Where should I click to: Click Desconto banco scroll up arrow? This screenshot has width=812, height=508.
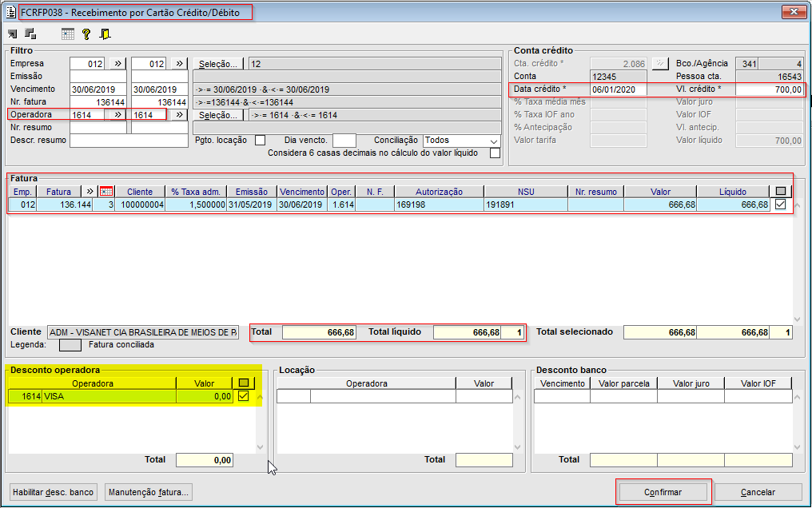tap(798, 397)
